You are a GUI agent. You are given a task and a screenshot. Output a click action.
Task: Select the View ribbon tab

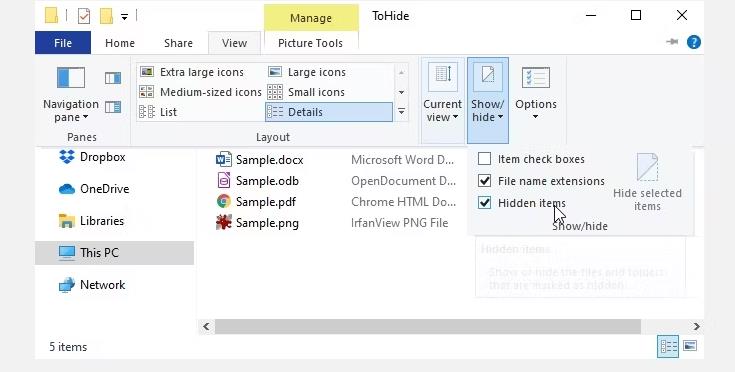pos(234,43)
